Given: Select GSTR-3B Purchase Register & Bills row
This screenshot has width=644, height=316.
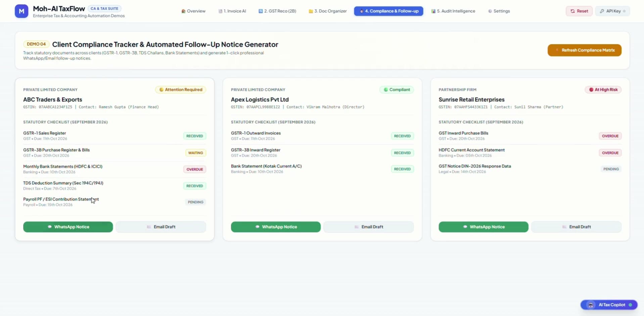Looking at the screenshot, I should click(114, 153).
